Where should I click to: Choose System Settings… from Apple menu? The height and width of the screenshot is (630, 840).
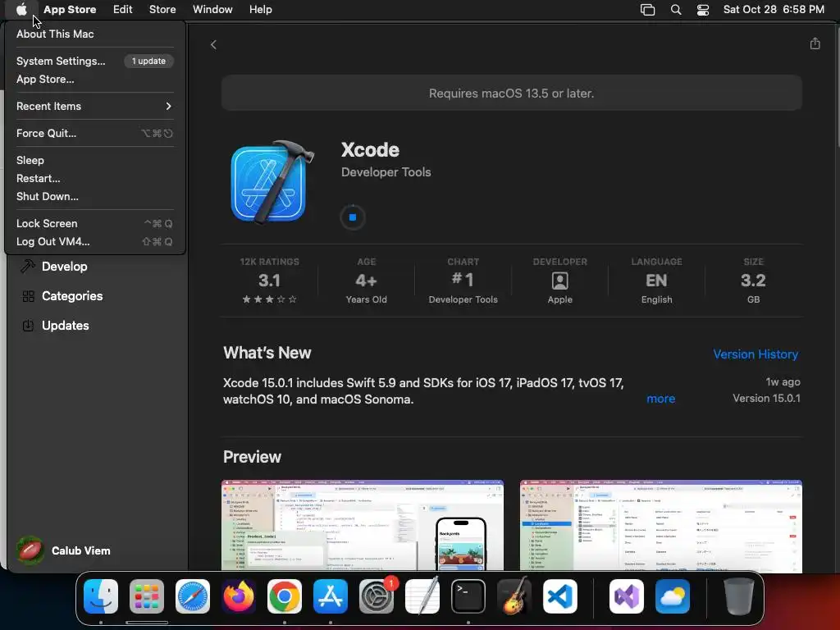(x=95, y=61)
